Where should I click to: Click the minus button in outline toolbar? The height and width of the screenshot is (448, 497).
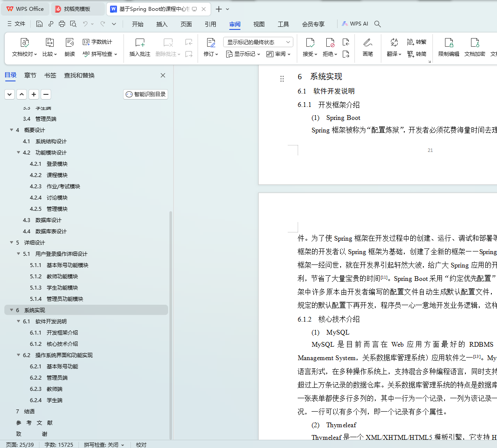46,94
